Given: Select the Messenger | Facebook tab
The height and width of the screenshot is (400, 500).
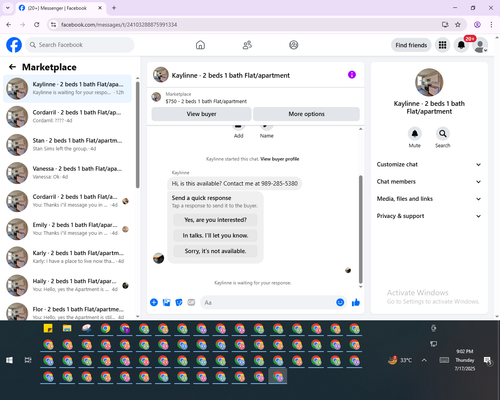Looking at the screenshot, I should tap(61, 8).
